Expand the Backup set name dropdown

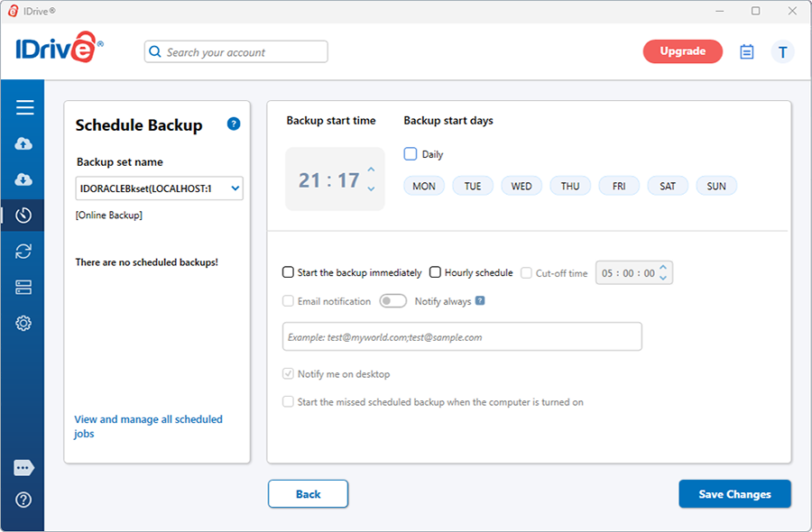[235, 188]
